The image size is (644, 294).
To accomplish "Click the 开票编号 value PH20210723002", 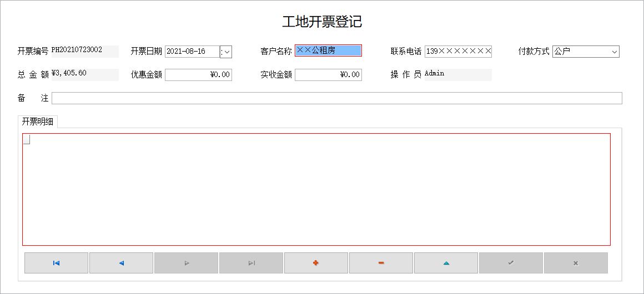I will pyautogui.click(x=77, y=50).
